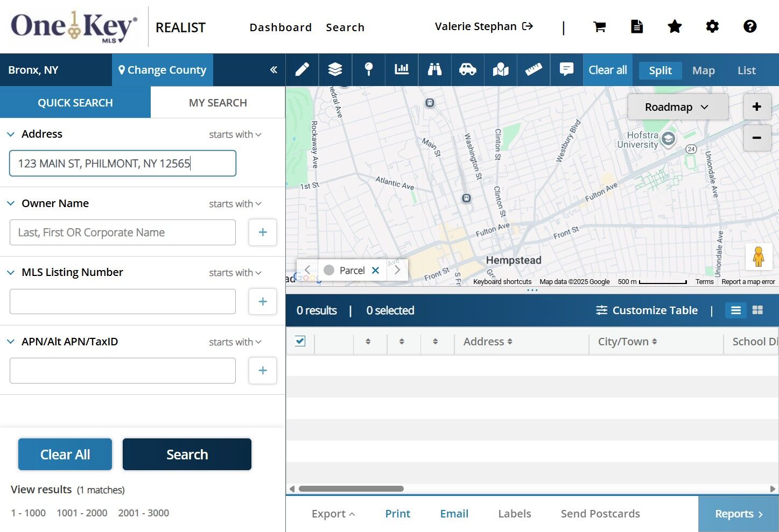
Task: Open APN/Alt APN/TaxID 'starts with' dropdown
Action: [x=235, y=342]
